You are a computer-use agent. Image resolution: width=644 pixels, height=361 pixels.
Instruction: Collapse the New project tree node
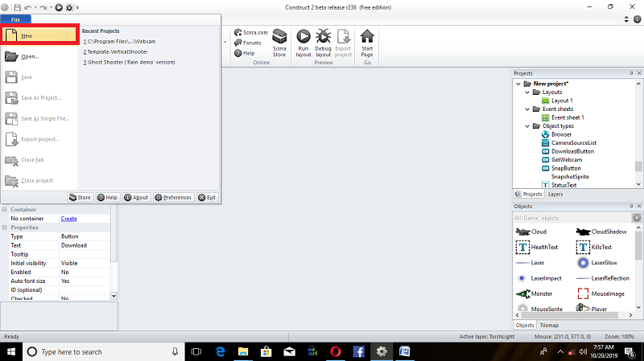(518, 84)
